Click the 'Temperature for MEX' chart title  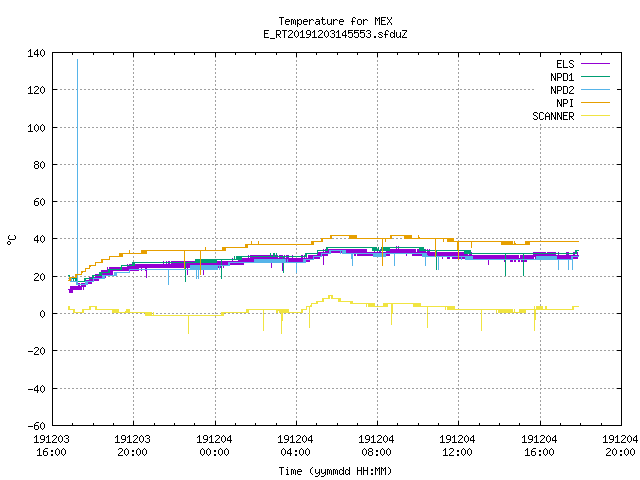pyautogui.click(x=335, y=21)
